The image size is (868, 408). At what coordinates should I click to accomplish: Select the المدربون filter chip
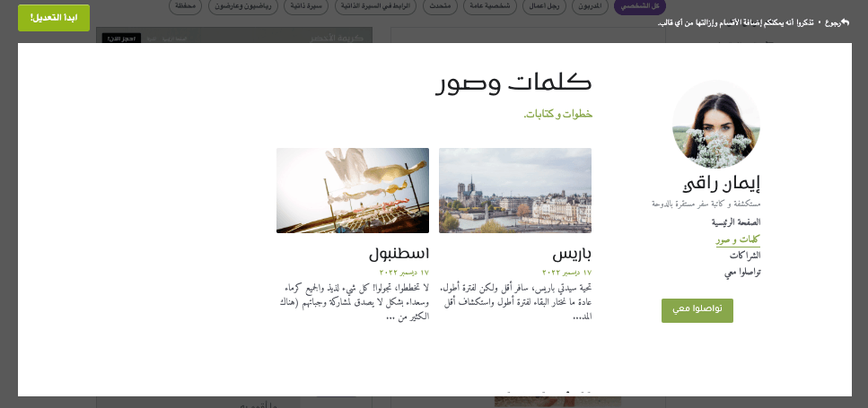(590, 6)
